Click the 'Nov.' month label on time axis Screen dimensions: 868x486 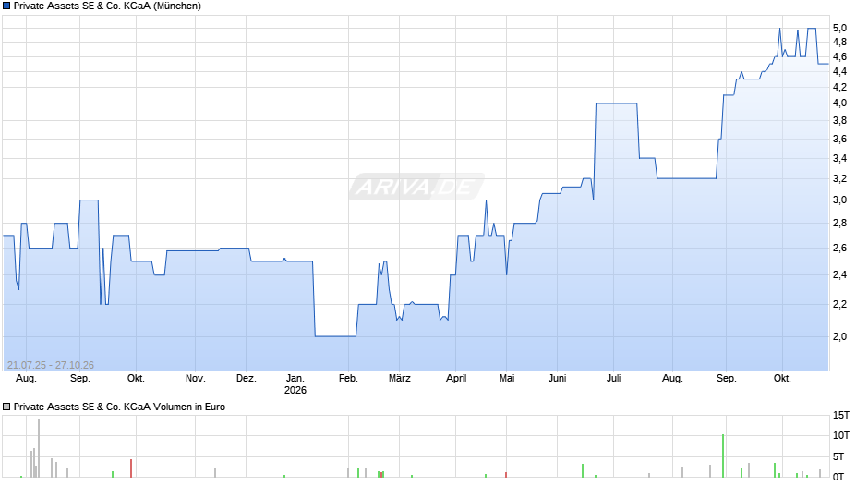coord(196,379)
